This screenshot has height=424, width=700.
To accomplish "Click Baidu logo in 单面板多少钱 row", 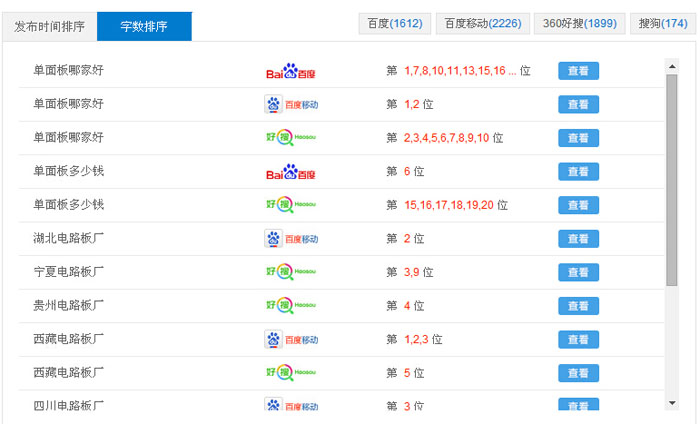I will 291,172.
